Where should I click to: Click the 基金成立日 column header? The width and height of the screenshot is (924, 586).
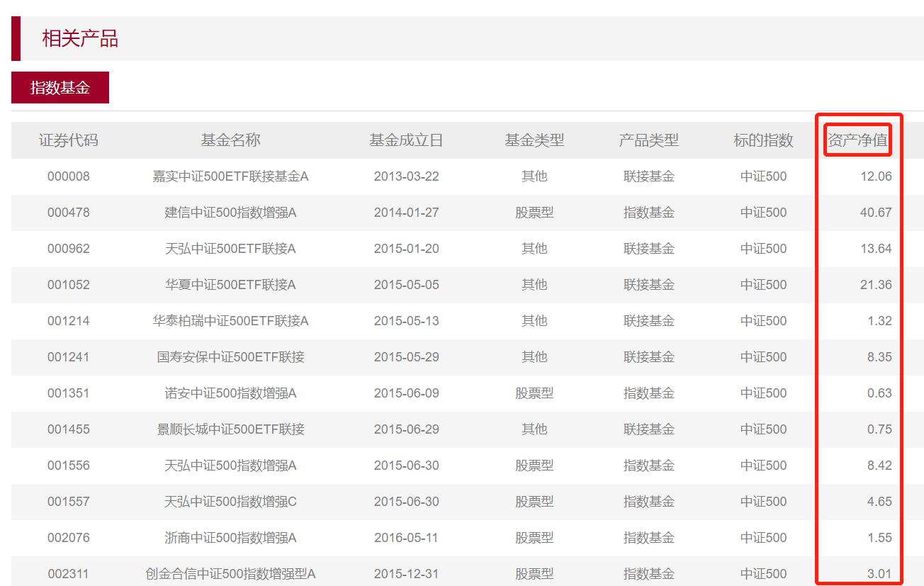(x=406, y=140)
